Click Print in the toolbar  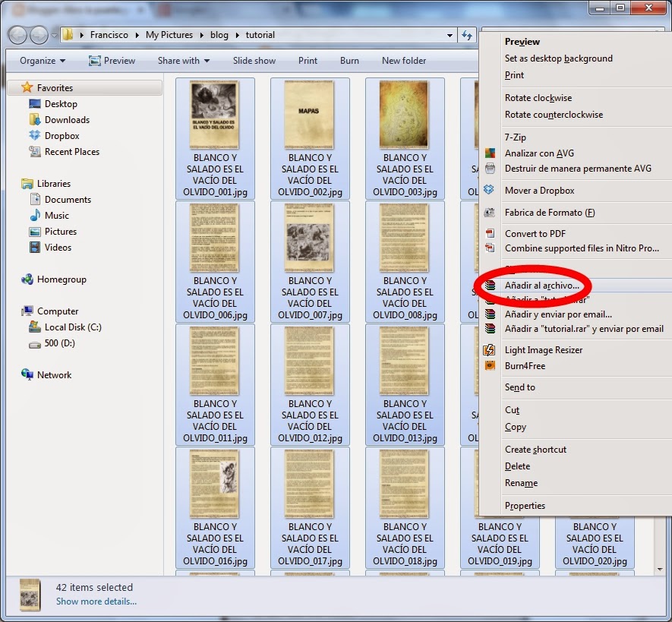[308, 61]
